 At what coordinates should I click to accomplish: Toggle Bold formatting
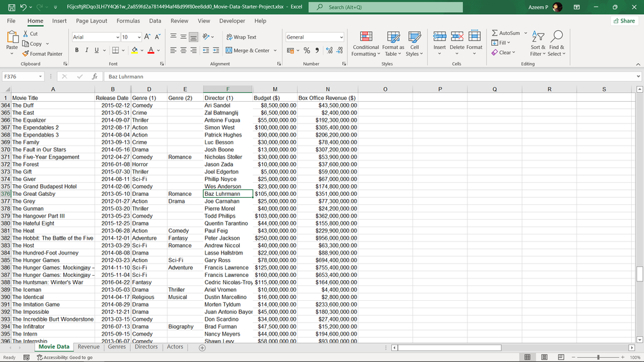[x=77, y=50]
